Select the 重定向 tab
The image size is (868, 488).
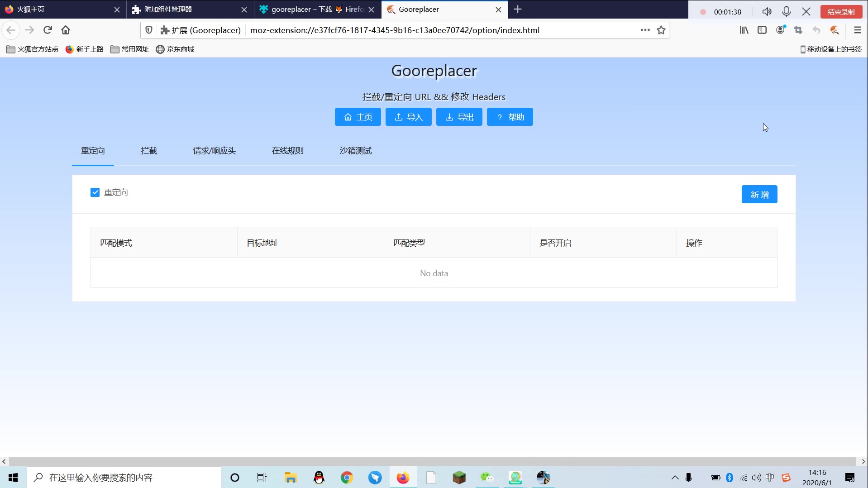click(x=93, y=151)
